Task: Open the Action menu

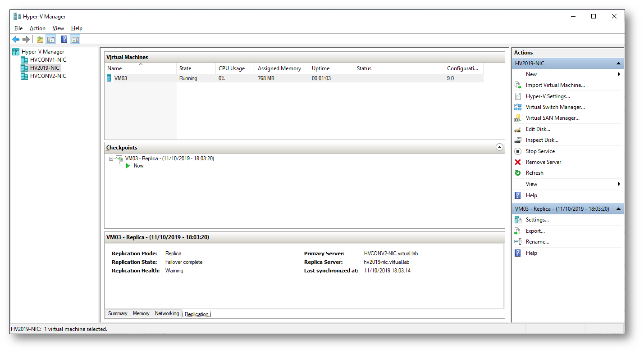Action: click(37, 28)
